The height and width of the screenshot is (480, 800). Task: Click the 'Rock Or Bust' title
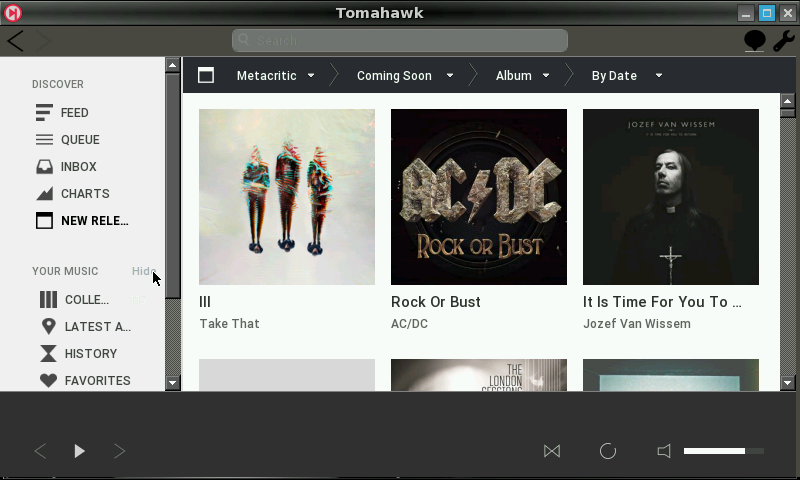pos(436,301)
